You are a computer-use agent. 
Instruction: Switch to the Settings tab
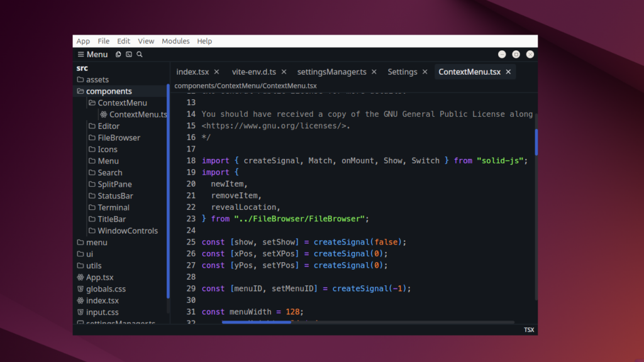pyautogui.click(x=402, y=72)
